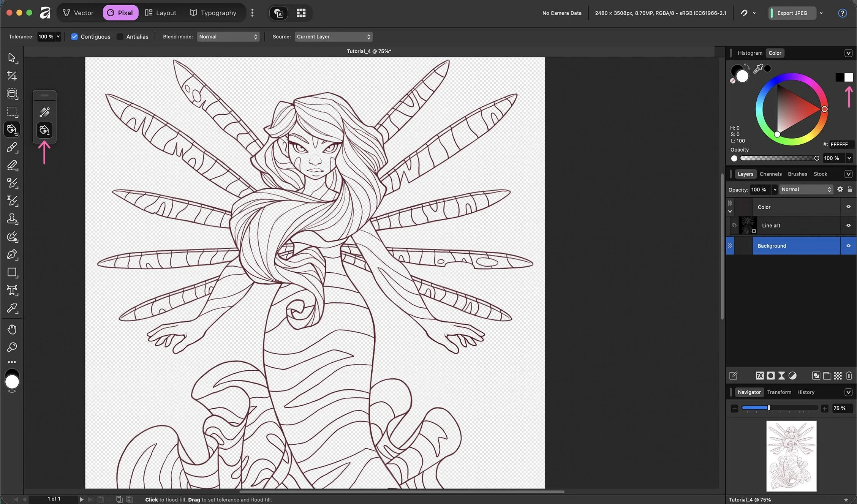Screen dimensions: 857x504
Task: Switch to the Vector studio
Action: tap(78, 13)
